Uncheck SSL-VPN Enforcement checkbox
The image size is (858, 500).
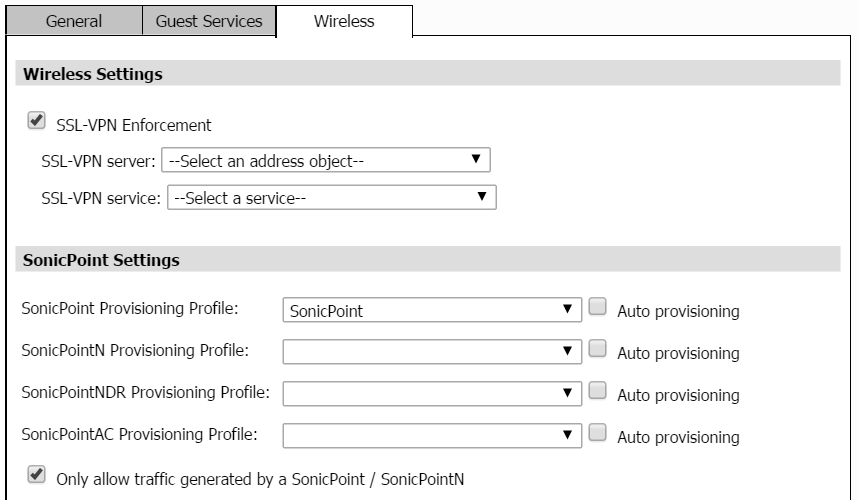pyautogui.click(x=37, y=121)
